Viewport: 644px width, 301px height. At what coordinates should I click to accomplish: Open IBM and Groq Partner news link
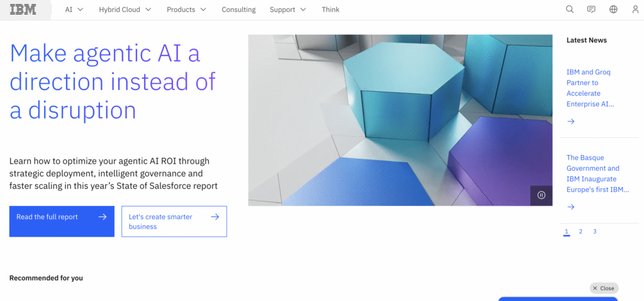590,88
